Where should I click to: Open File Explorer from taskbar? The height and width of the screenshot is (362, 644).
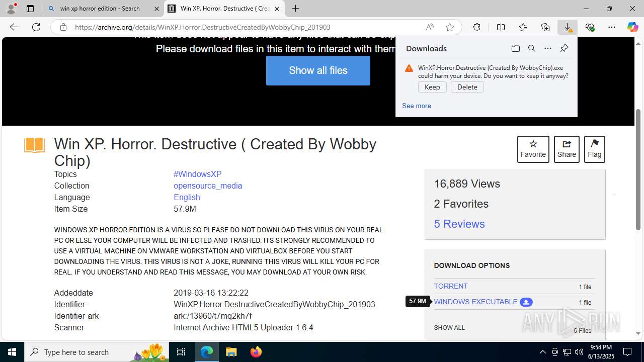pos(231,352)
